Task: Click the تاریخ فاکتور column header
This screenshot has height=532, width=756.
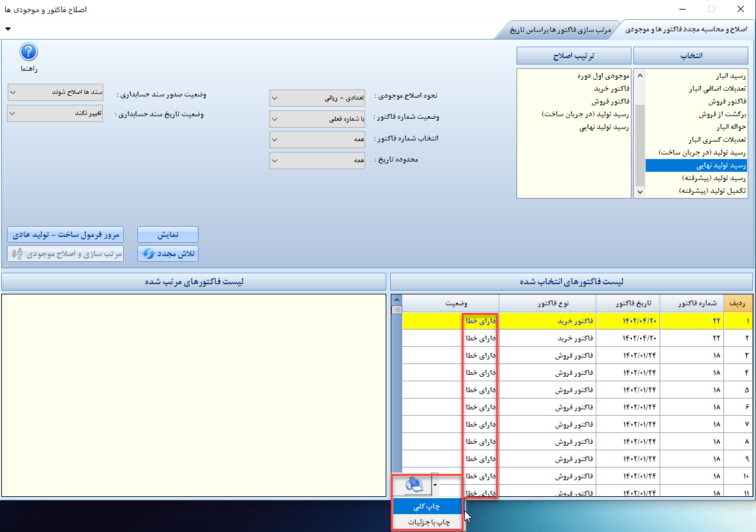Action: coord(628,303)
